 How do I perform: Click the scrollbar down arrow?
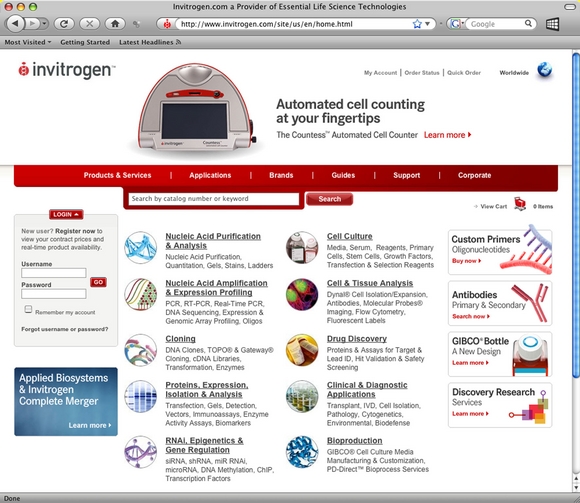click(576, 488)
